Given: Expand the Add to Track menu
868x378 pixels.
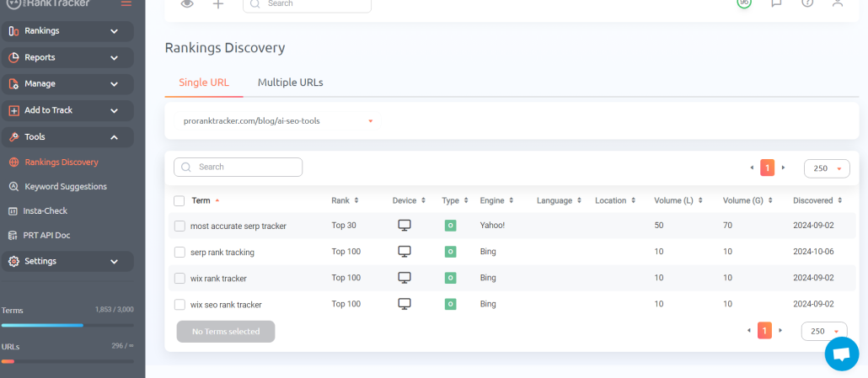Looking at the screenshot, I should coord(67,110).
